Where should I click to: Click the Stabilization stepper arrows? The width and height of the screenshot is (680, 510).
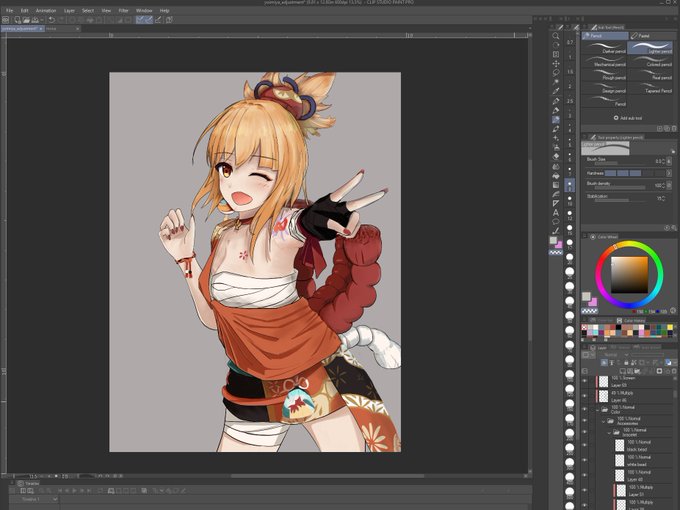point(664,198)
